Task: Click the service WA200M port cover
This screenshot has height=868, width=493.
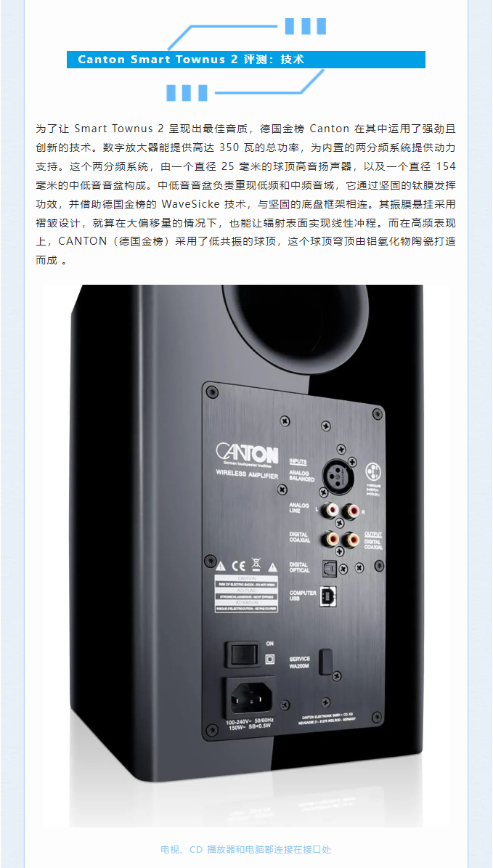Action: click(x=326, y=662)
